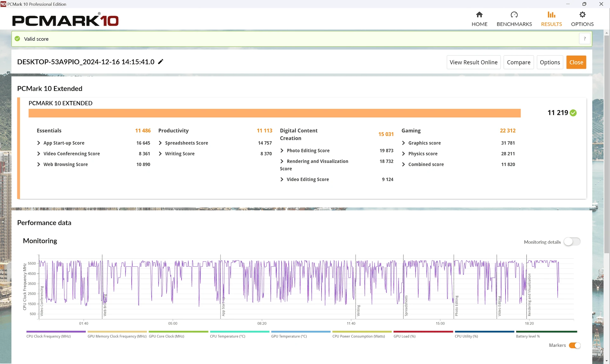This screenshot has height=364, width=610.
Task: Click Rendering and Visualization chart marker
Action: coord(529,295)
